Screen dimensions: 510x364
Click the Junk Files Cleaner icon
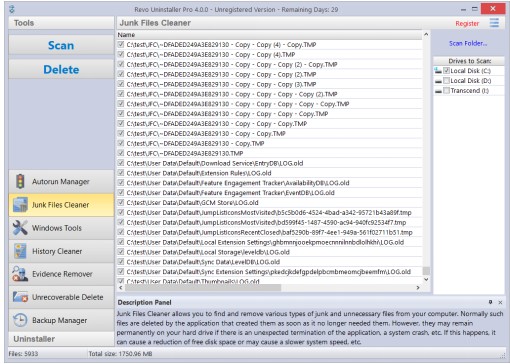click(x=20, y=205)
